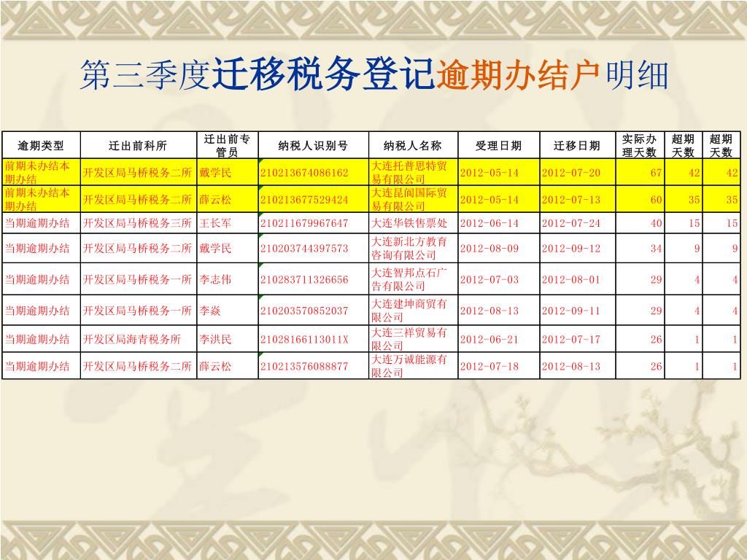
Task: Click officer name 王长军
Action: tap(215, 223)
